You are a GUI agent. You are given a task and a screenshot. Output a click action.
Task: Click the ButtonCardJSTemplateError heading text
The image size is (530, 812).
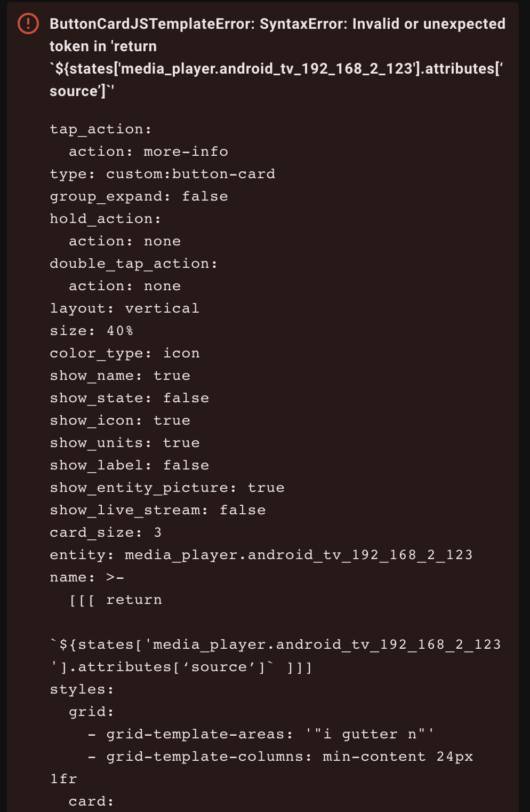point(277,24)
